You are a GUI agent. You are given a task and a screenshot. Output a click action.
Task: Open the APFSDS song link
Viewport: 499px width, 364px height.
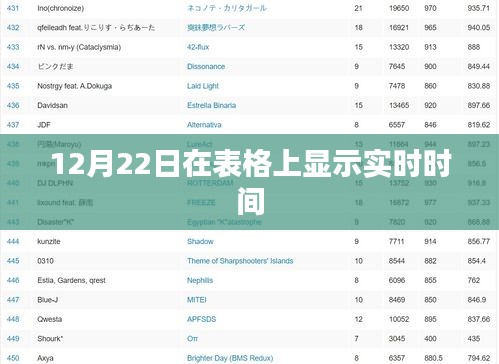(x=201, y=319)
